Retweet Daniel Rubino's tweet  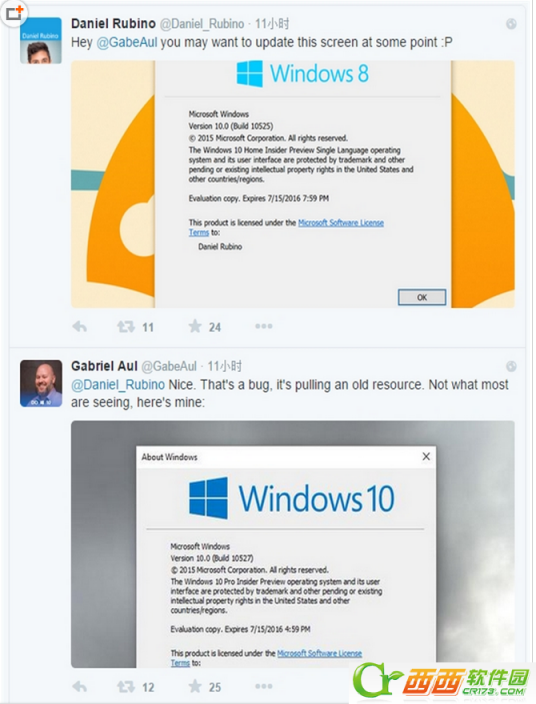pyautogui.click(x=126, y=326)
